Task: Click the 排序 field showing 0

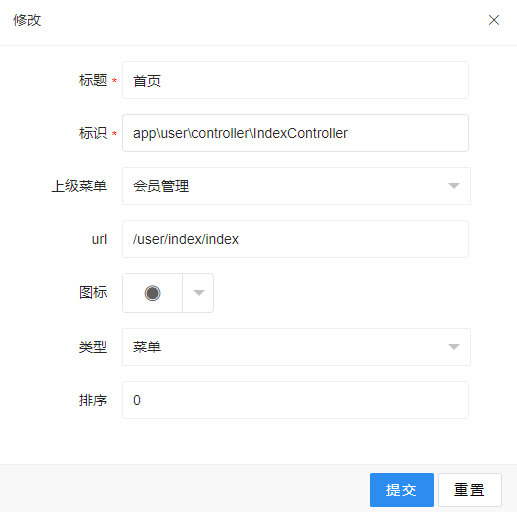Action: click(x=295, y=400)
